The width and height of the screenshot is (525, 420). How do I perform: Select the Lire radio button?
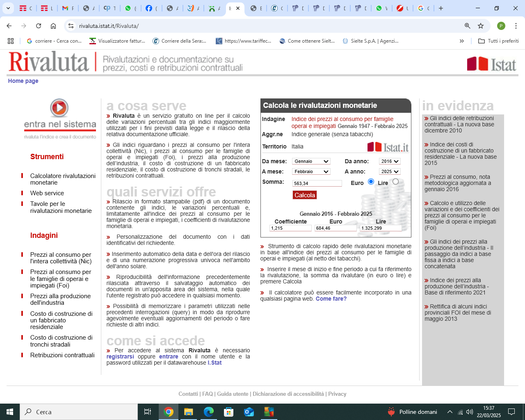point(395,182)
